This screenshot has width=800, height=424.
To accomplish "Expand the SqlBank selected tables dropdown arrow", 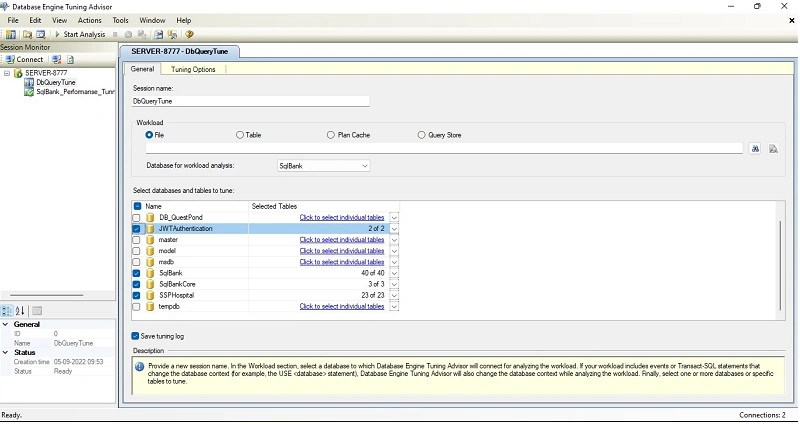I will (394, 273).
